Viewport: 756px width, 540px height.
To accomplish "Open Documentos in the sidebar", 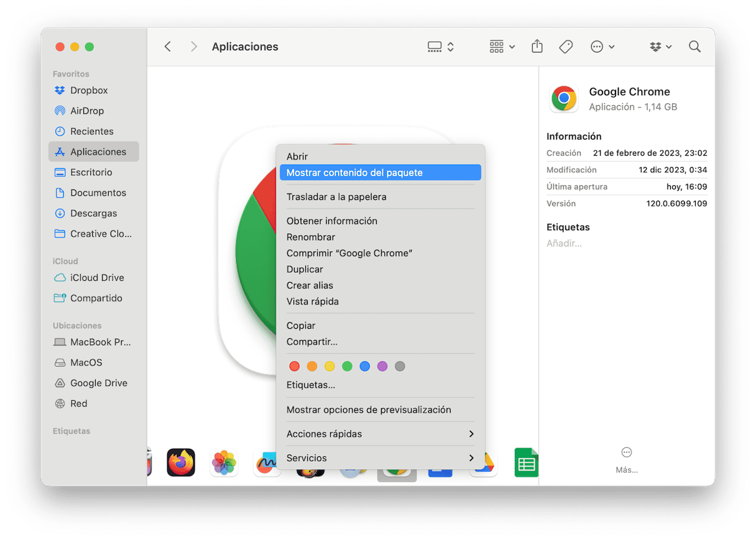I will coord(93,193).
